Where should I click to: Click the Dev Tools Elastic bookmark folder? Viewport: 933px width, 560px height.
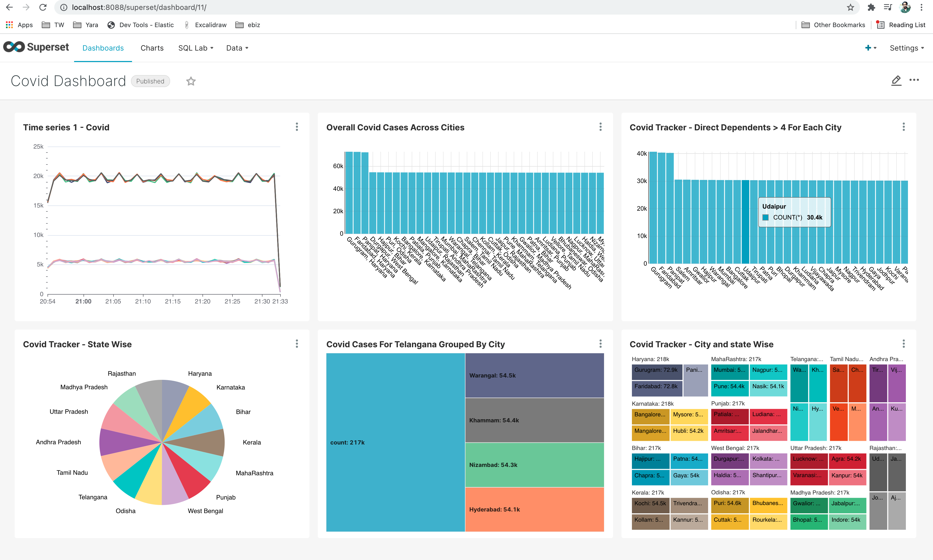139,25
